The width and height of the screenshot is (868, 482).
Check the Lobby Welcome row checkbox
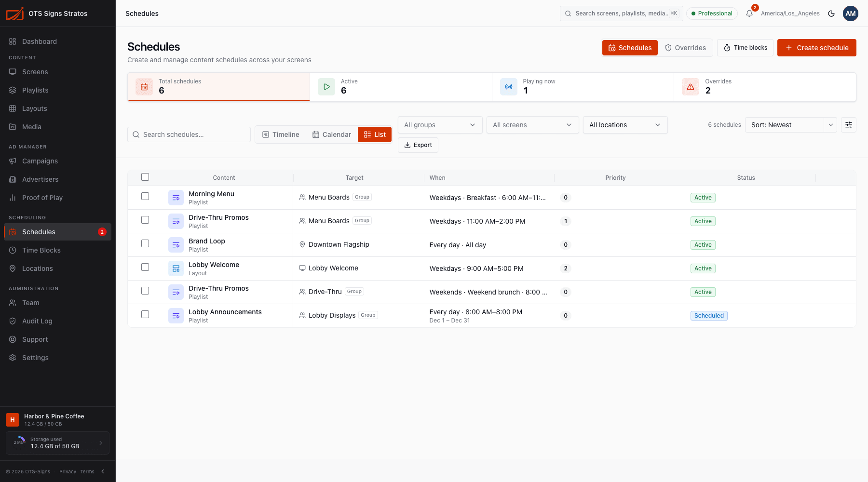coord(145,267)
